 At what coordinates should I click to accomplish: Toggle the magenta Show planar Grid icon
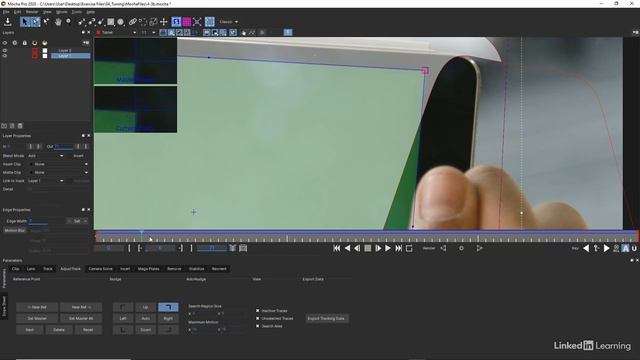[187, 22]
